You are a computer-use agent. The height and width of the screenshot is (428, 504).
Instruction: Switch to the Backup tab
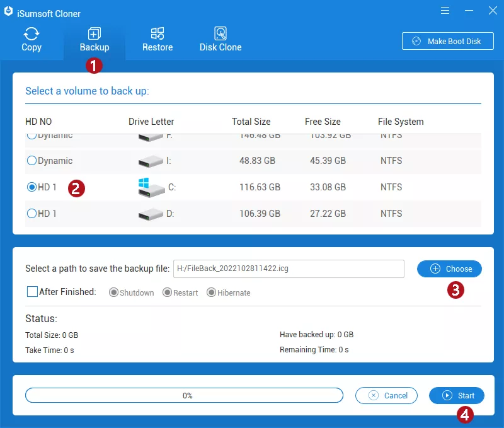(94, 40)
